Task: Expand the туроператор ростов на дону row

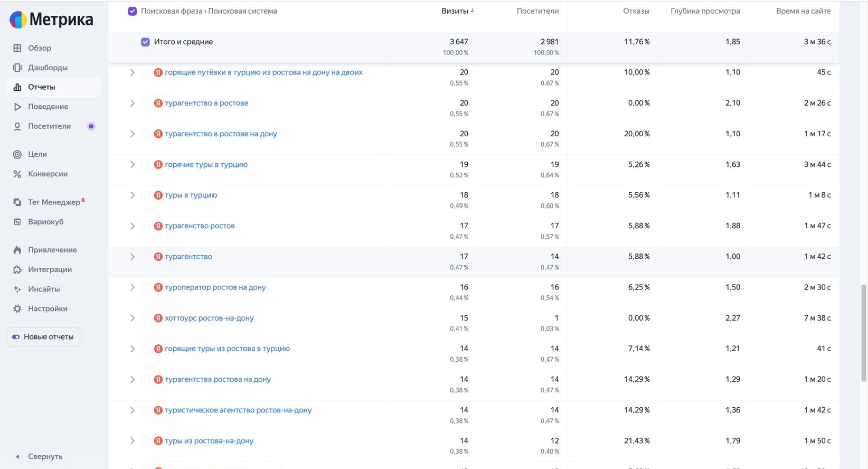Action: (x=132, y=287)
